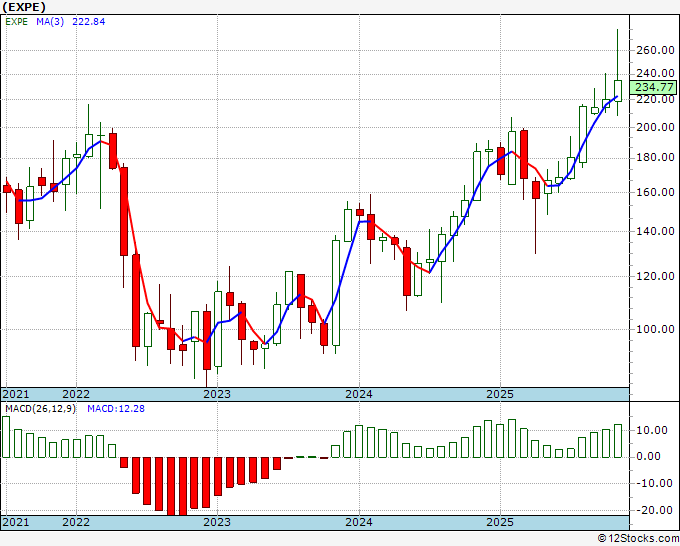This screenshot has width=680, height=546.
Task: Click the 10.00 MACD axis label
Action: 651,430
